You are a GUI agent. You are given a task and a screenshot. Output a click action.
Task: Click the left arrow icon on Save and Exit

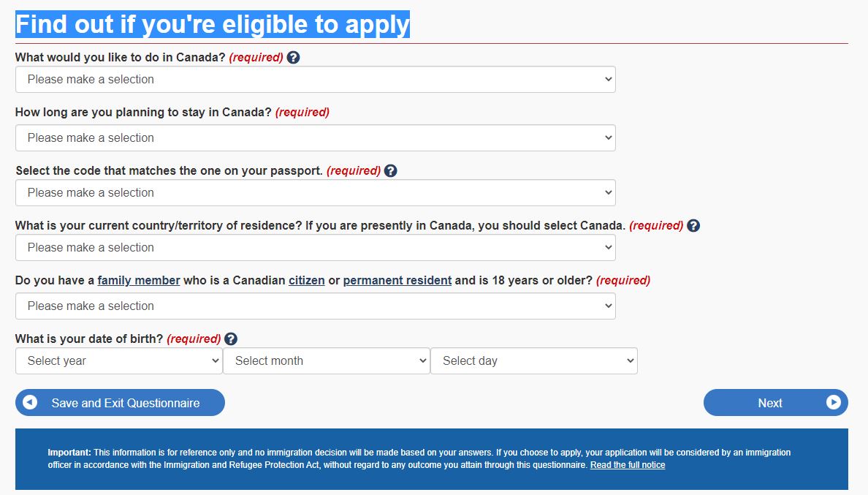(x=30, y=403)
